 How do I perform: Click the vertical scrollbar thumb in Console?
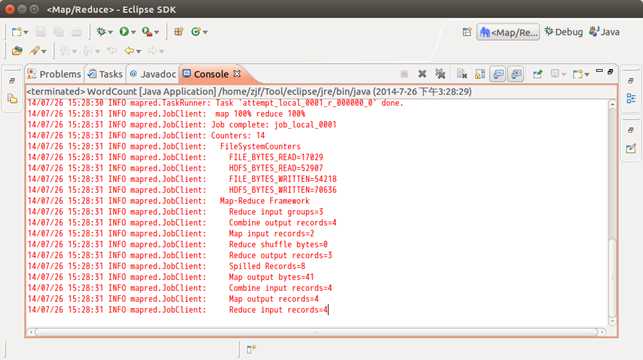(612, 277)
